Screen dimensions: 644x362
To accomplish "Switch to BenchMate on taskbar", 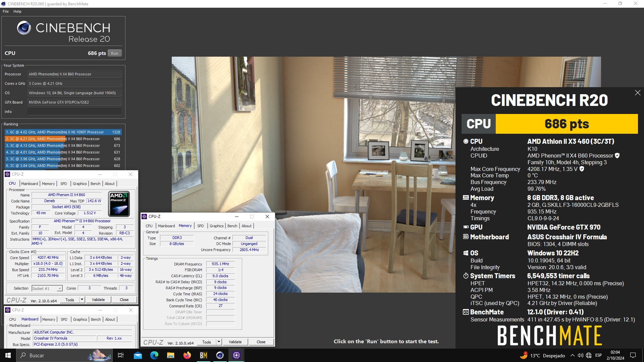I will tap(203, 355).
